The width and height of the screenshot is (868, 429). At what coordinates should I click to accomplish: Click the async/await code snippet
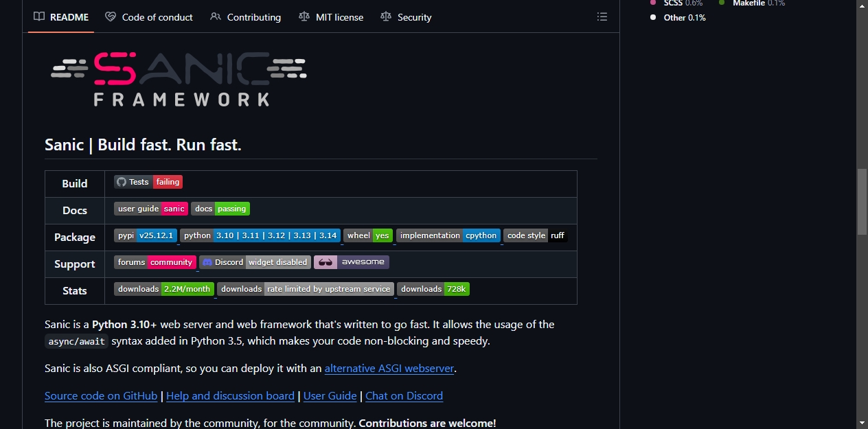(x=77, y=341)
